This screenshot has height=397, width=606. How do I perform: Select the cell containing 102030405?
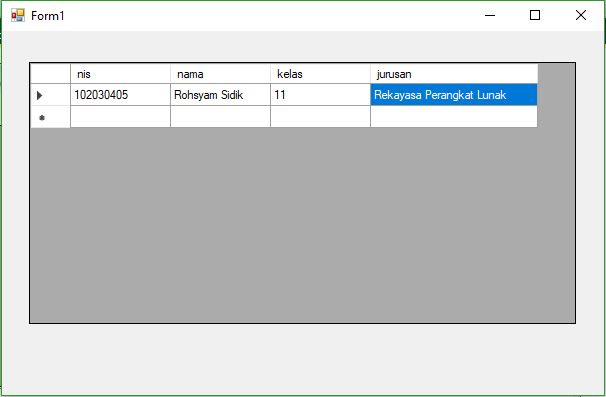[120, 95]
